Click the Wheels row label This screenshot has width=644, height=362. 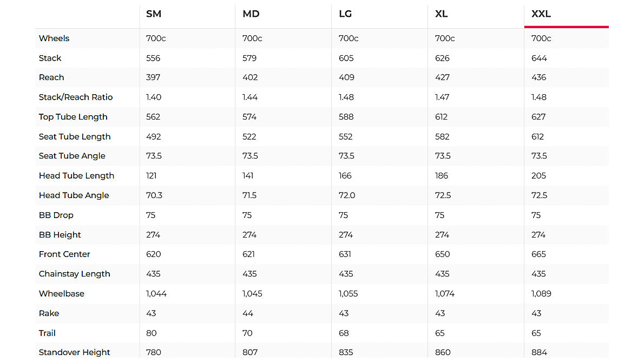[54, 38]
